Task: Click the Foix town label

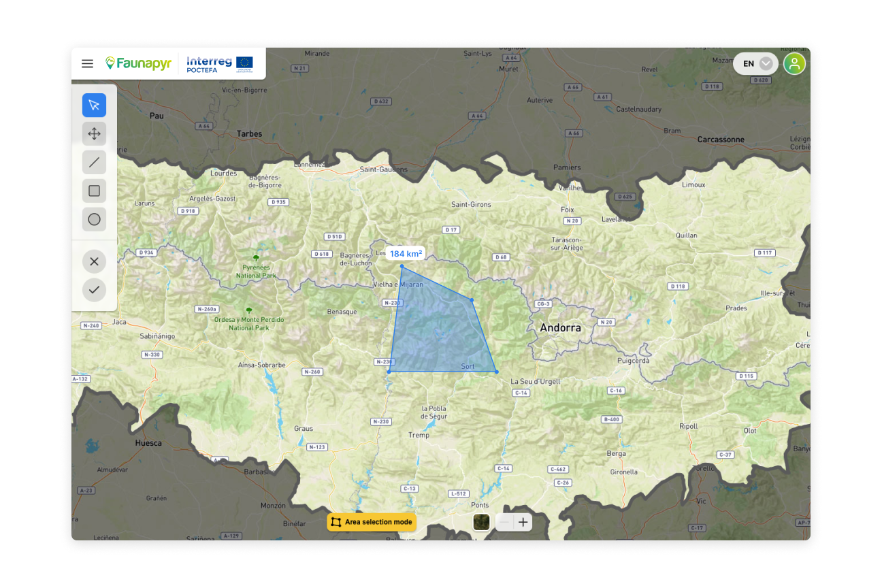Action: [x=567, y=210]
